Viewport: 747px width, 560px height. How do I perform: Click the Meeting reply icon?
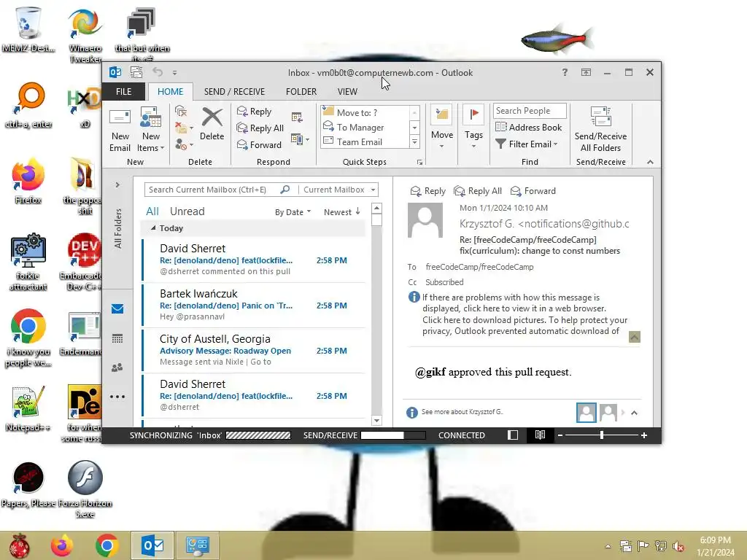tap(297, 117)
